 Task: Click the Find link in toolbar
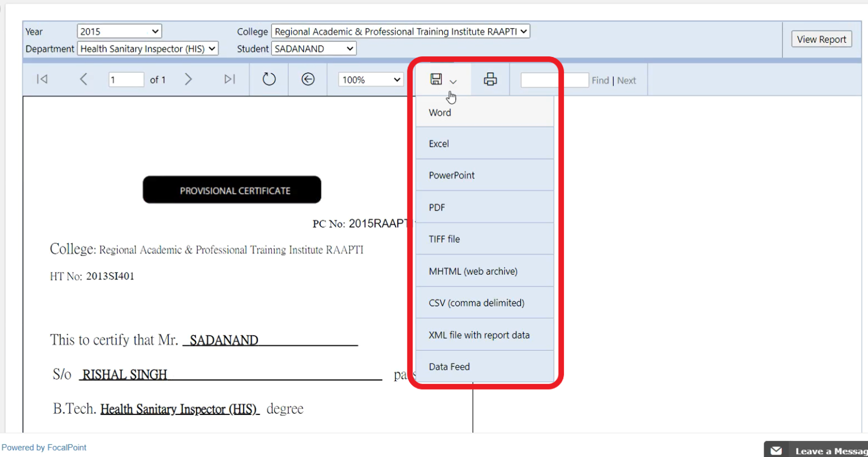[x=600, y=80]
